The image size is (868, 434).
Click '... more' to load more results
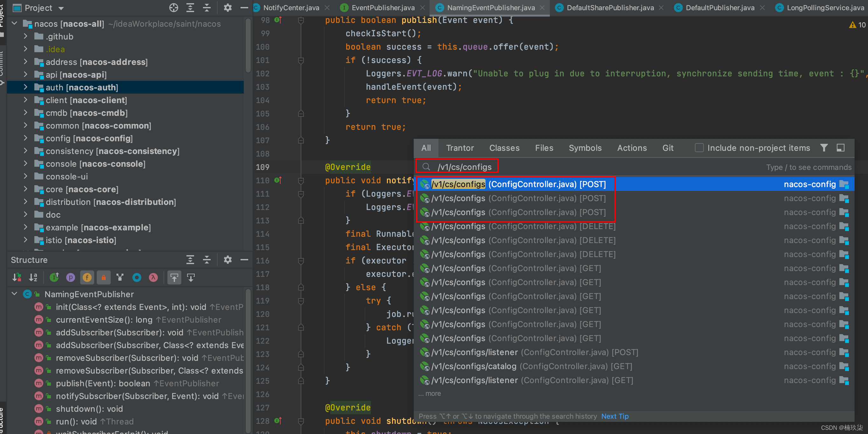pyautogui.click(x=430, y=393)
